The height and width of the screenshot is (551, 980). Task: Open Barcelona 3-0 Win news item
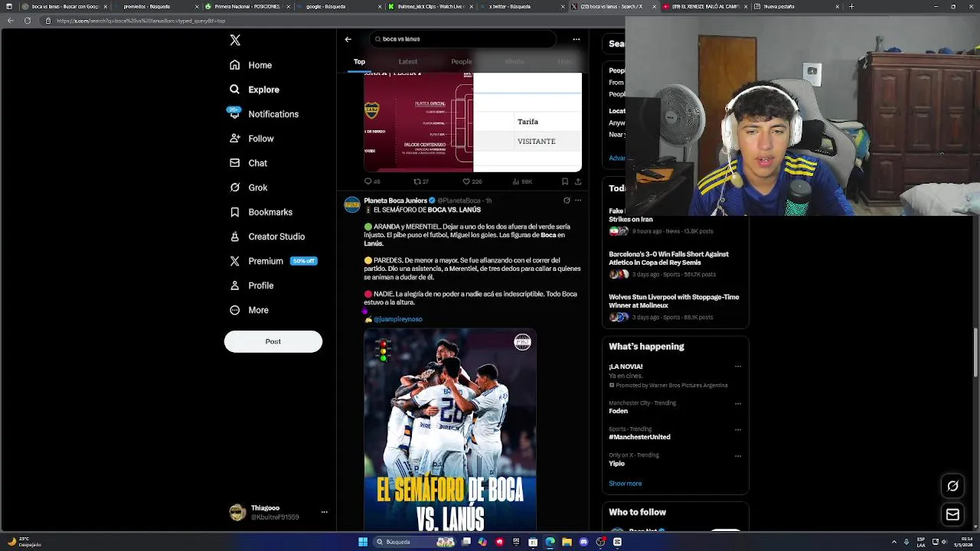pyautogui.click(x=675, y=264)
